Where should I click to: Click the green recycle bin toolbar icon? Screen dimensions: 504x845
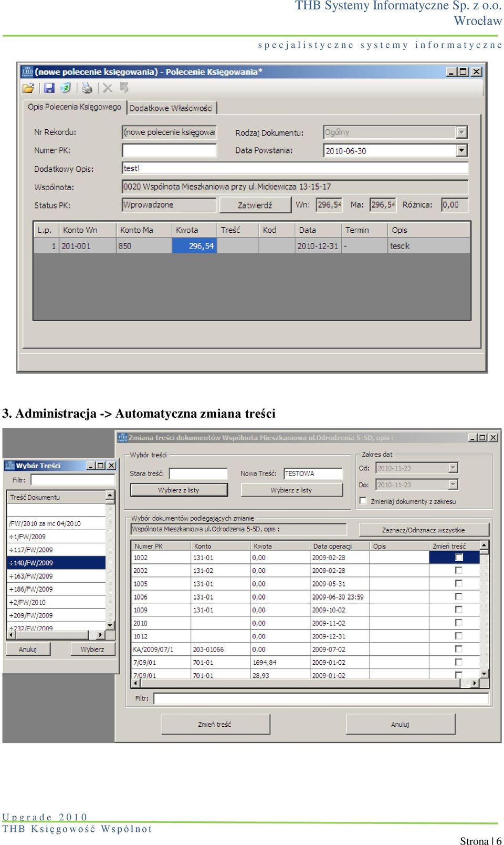tap(65, 88)
